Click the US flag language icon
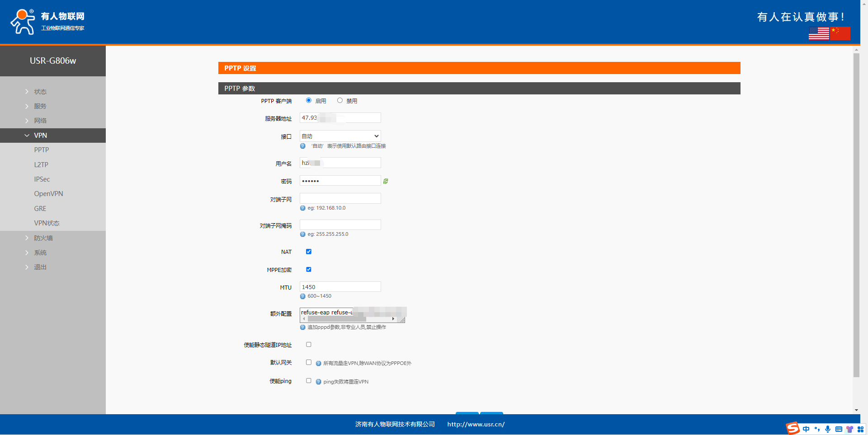The image size is (868, 435). [x=818, y=33]
